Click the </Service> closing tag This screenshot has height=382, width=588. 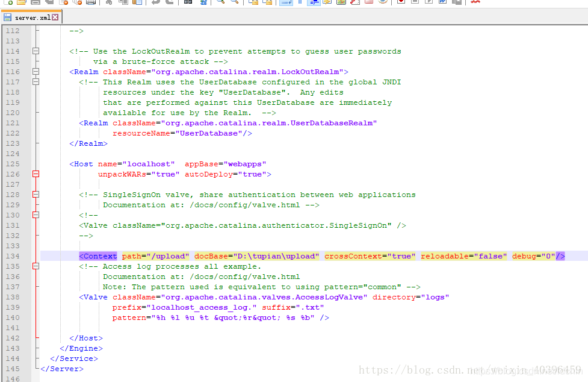coord(74,359)
